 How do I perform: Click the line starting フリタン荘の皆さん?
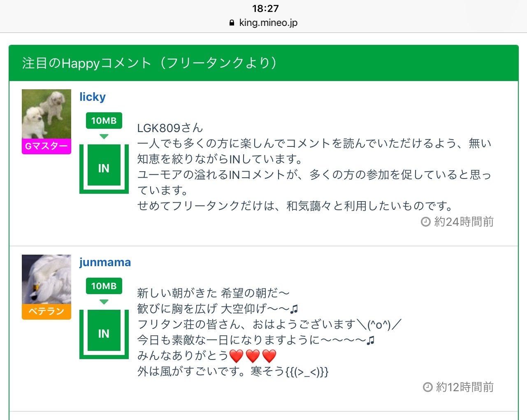pyautogui.click(x=269, y=324)
